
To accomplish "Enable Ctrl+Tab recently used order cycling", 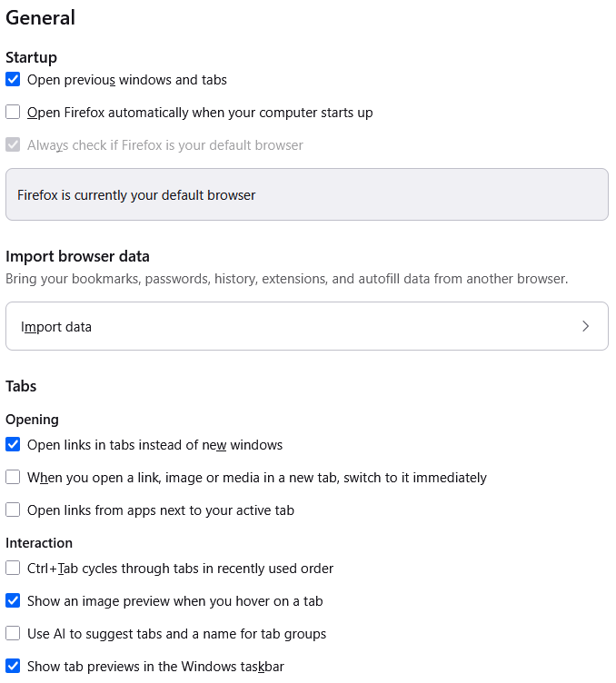I will click(x=13, y=569).
